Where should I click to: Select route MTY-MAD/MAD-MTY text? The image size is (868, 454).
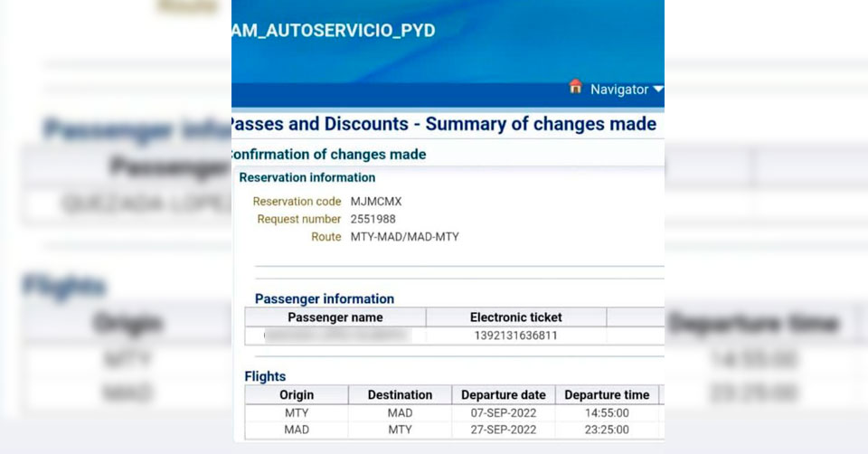[404, 237]
